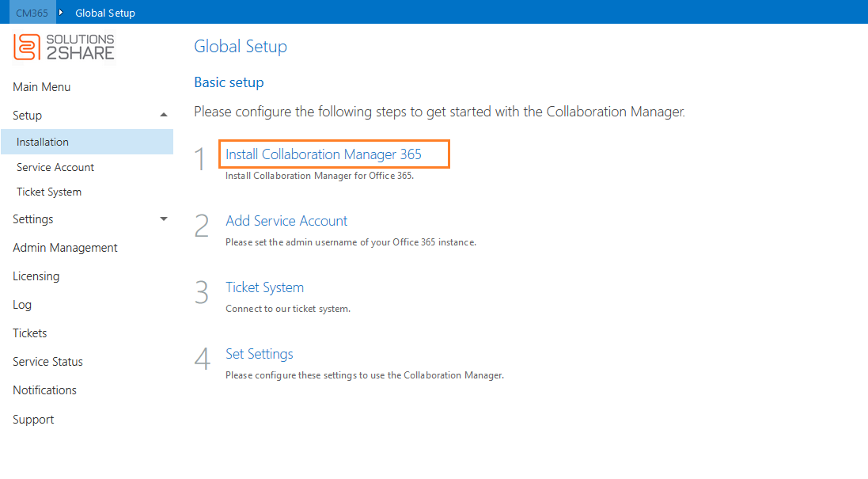Screen dimensions: 868x479
Task: Open Support page
Action: click(33, 420)
